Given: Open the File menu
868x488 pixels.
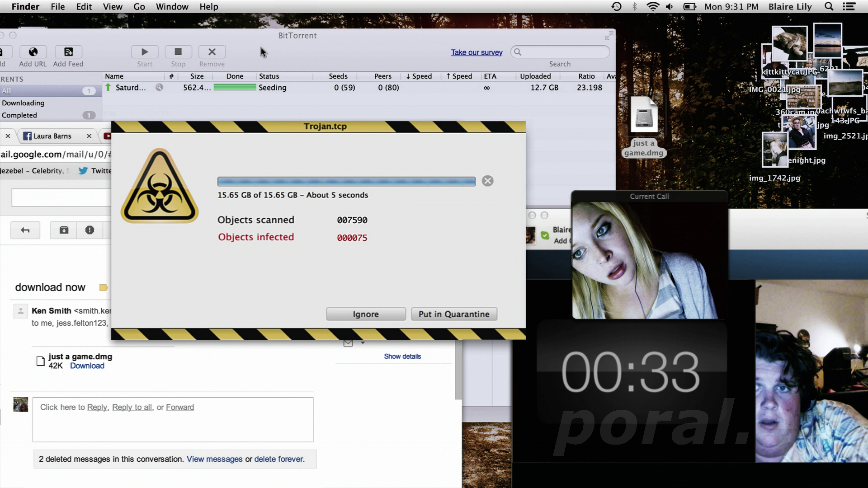Looking at the screenshot, I should 58,7.
